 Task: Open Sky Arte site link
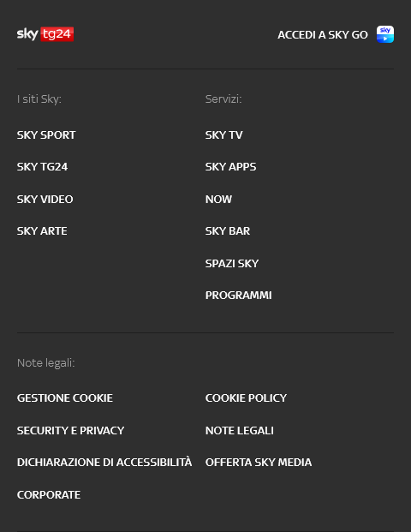pyautogui.click(x=42, y=231)
